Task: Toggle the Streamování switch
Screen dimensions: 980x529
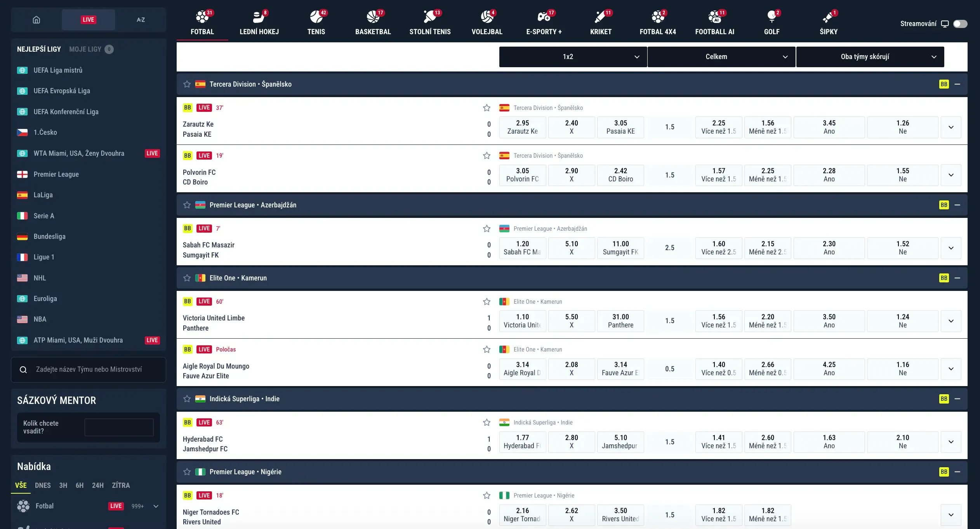Action: pos(960,24)
